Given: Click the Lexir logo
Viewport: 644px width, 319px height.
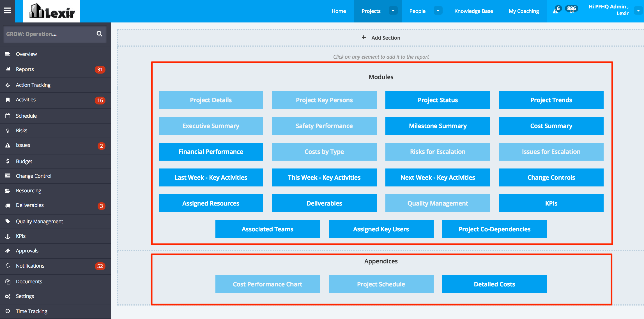Looking at the screenshot, I should pos(52,11).
